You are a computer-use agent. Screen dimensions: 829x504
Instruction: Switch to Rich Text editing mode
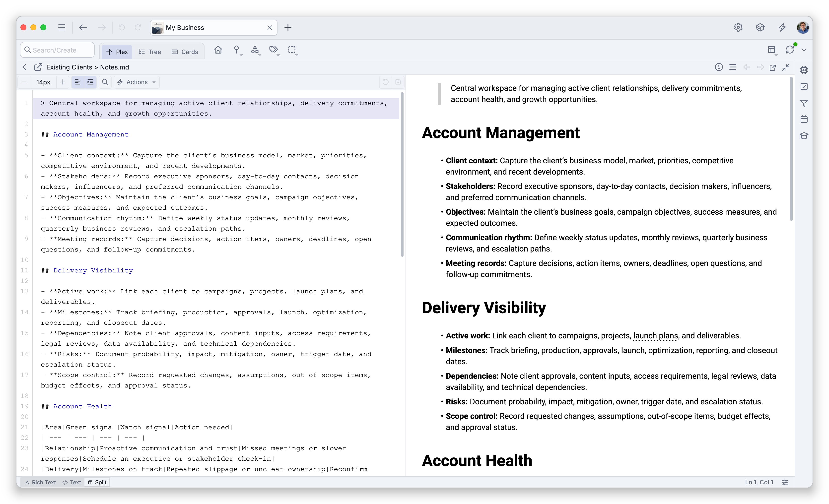40,482
